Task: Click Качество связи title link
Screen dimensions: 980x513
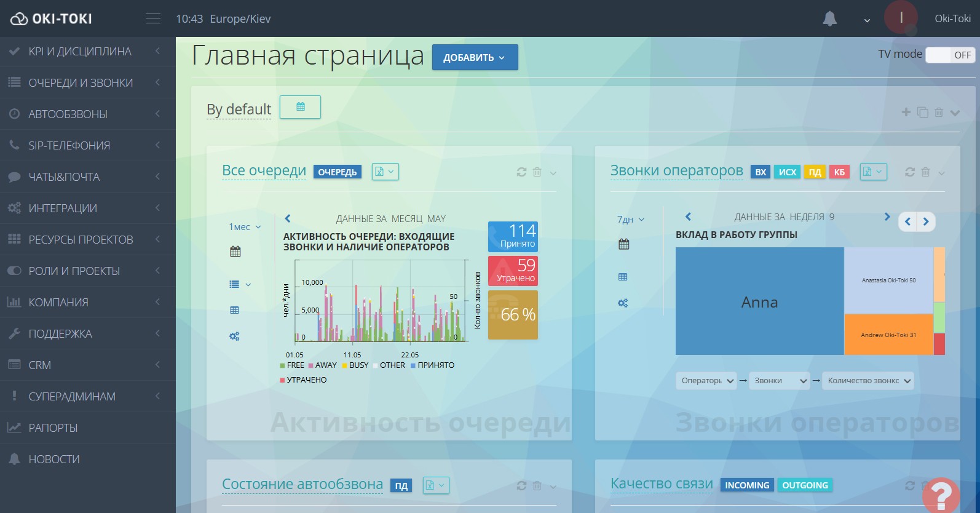Action: pos(662,484)
